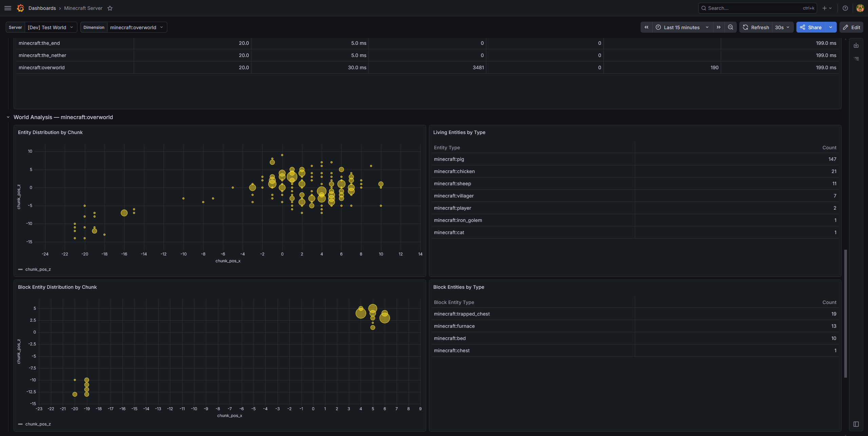The height and width of the screenshot is (436, 868).
Task: Click the Minecraft Server breadcrumb
Action: (83, 8)
